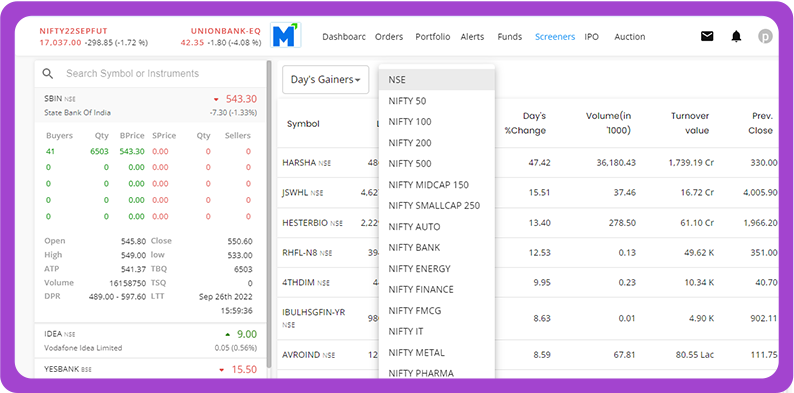Pick NIFTY FMCG from the list
The height and width of the screenshot is (393, 794).
pos(436,310)
